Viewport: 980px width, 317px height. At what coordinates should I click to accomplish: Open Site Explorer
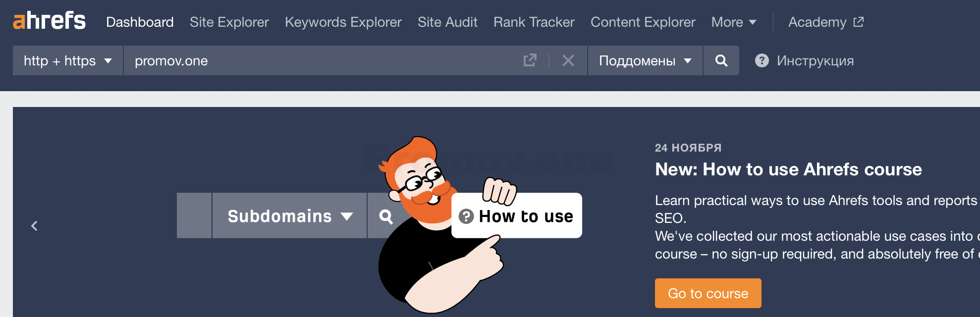[229, 22]
